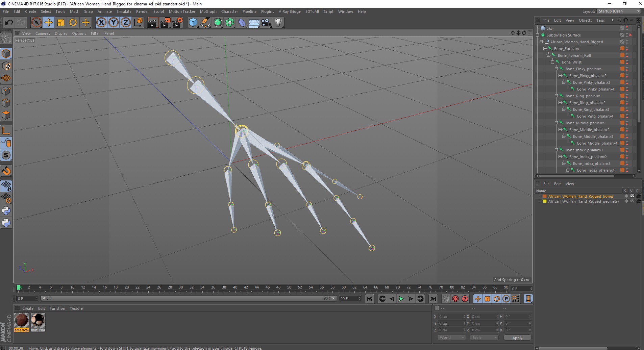Open the Deformer bend icon

coord(242,22)
